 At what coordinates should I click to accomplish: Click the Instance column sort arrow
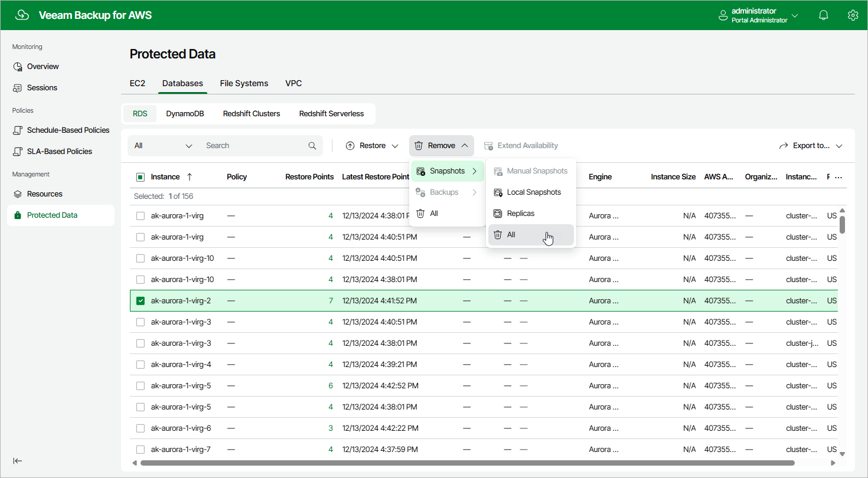[x=189, y=177]
